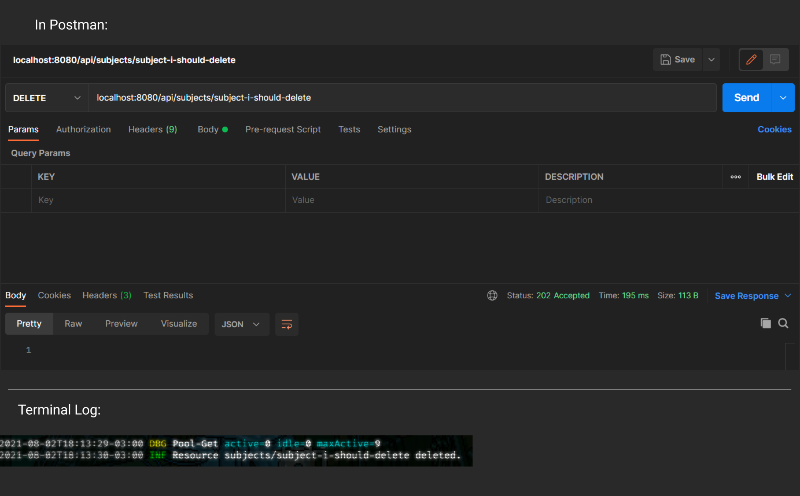
Task: Select the Raw view
Action: point(73,324)
